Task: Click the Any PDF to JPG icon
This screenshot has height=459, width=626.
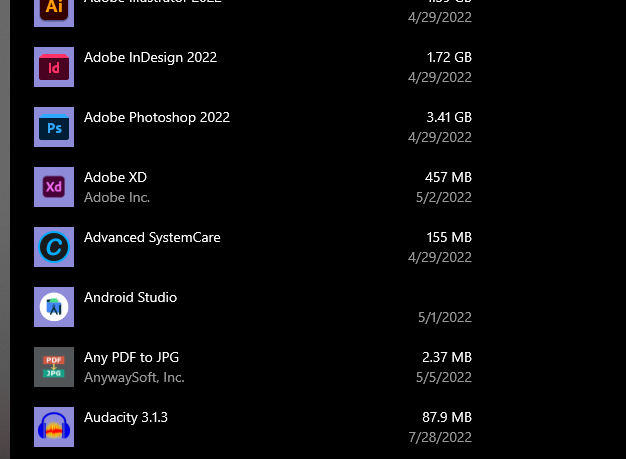Action: point(54,367)
